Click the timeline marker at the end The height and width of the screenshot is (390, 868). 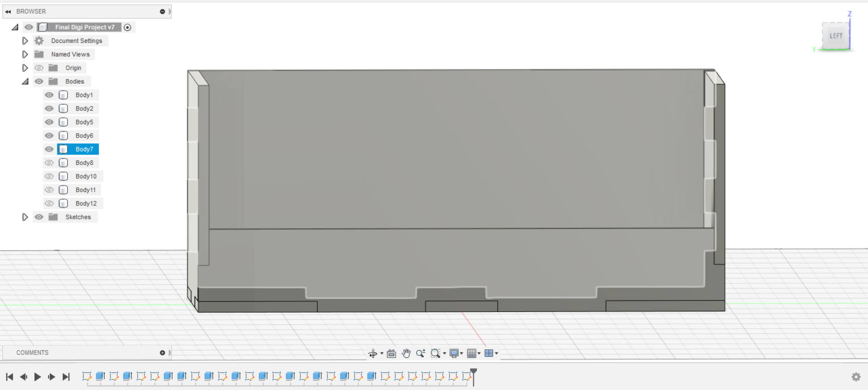[x=473, y=376]
